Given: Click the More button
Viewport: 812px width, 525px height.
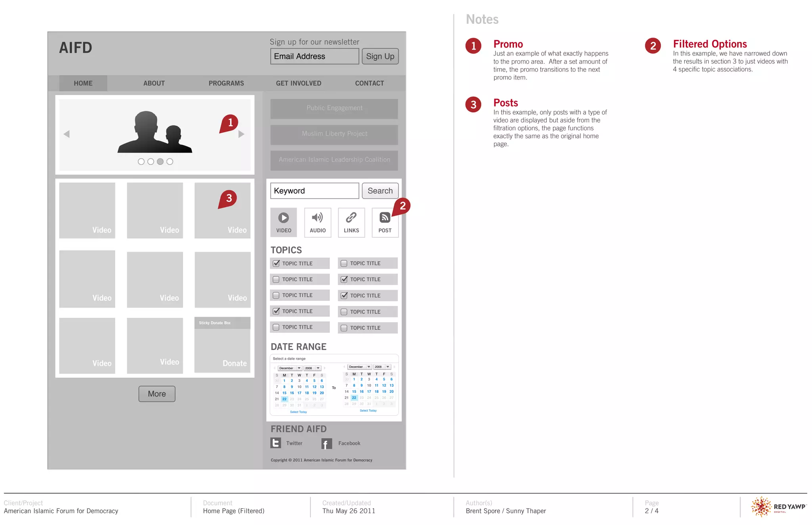Looking at the screenshot, I should tap(157, 394).
